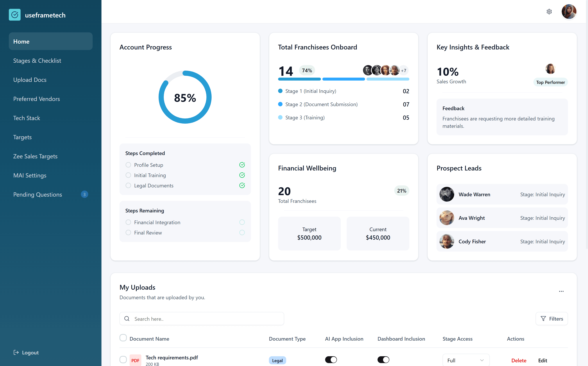Open the settings gear icon

pos(549,11)
